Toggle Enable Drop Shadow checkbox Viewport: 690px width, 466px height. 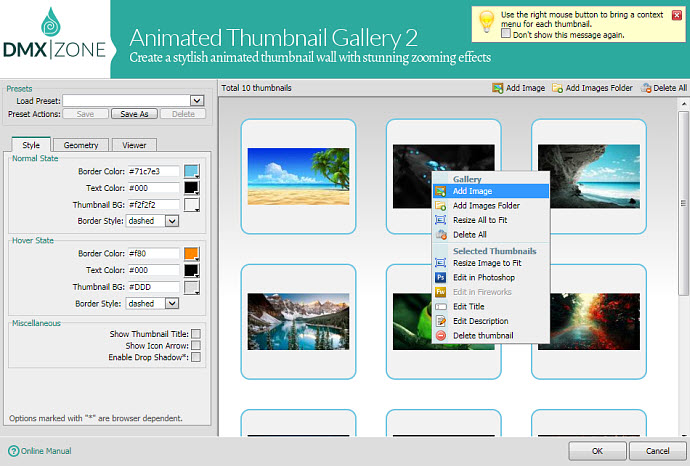pyautogui.click(x=196, y=357)
